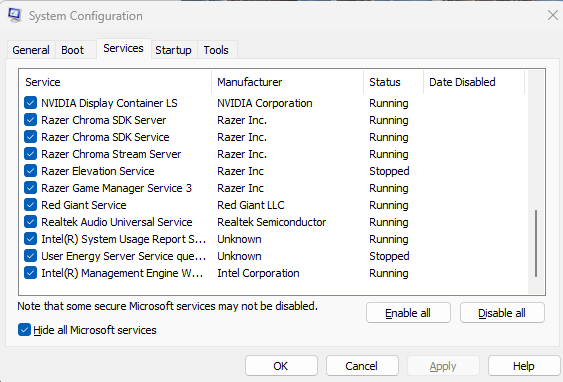The height and width of the screenshot is (382, 563).
Task: Toggle Intel(R) System Usage Report checkbox
Action: coord(31,239)
